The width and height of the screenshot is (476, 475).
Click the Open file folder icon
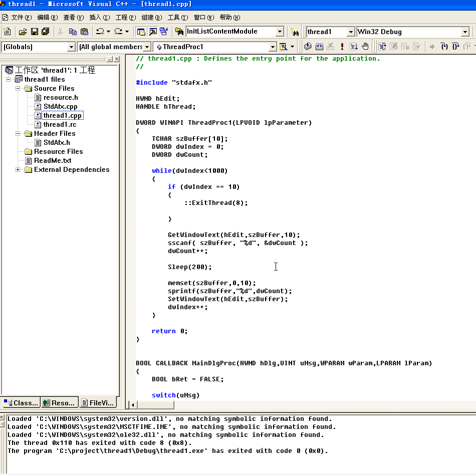[23, 32]
